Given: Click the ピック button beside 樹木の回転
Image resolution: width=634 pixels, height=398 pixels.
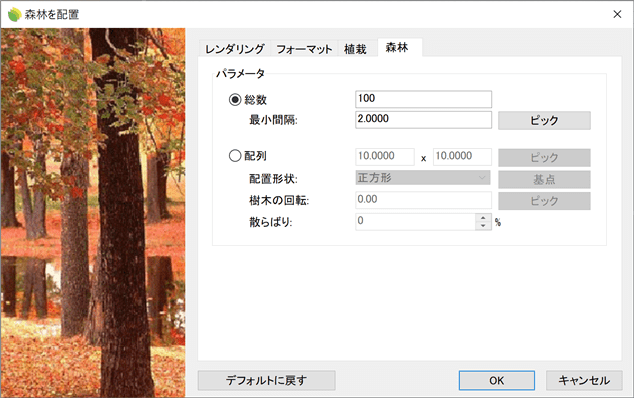Looking at the screenshot, I should tap(544, 201).
